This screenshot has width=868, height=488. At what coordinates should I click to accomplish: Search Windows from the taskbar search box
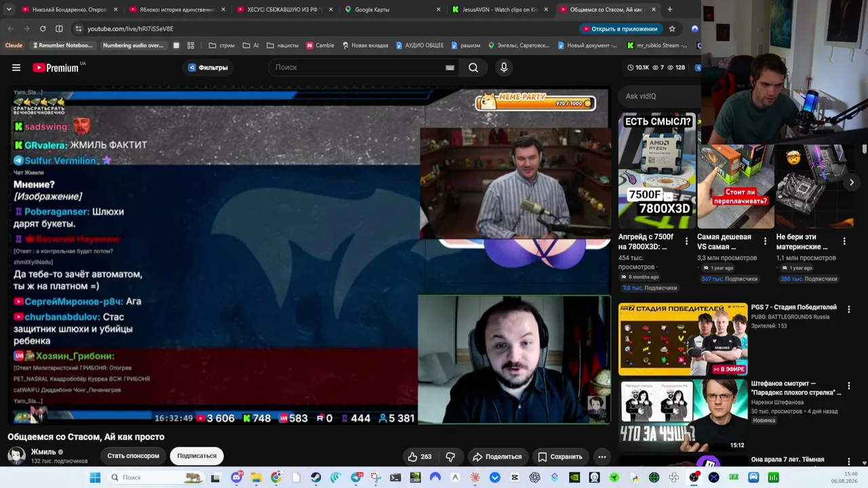[156, 478]
